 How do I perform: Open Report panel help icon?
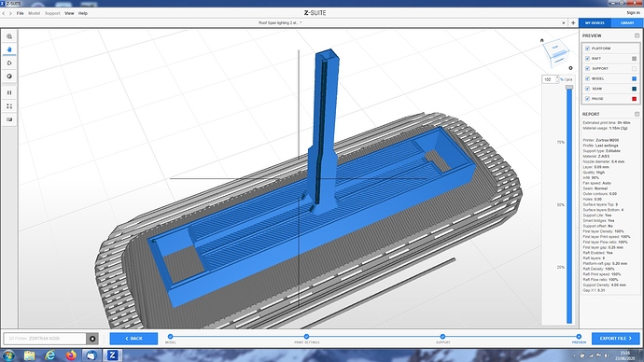(637, 114)
